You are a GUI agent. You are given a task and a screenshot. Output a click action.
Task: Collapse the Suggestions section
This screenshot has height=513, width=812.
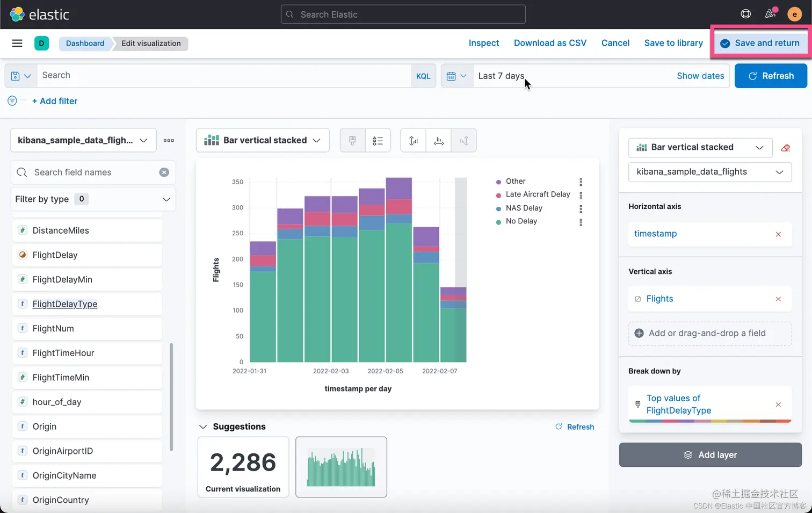click(x=203, y=427)
